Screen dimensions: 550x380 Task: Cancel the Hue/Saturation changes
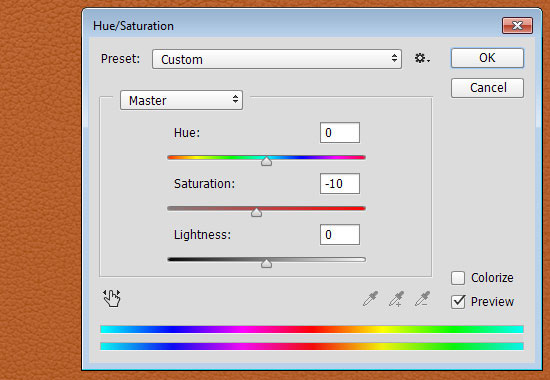tap(487, 88)
